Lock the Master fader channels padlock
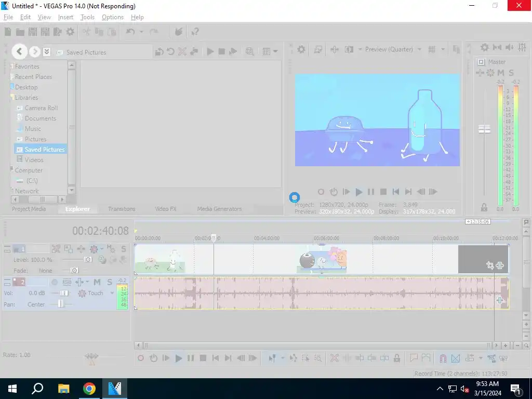The width and height of the screenshot is (532, 399). [x=484, y=207]
